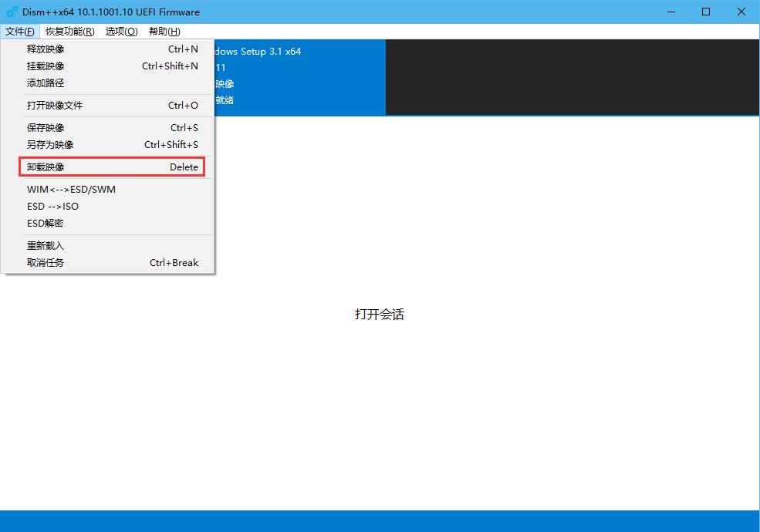Click 打开会话 to open a session
Image resolution: width=760 pixels, height=532 pixels.
pyautogui.click(x=379, y=315)
